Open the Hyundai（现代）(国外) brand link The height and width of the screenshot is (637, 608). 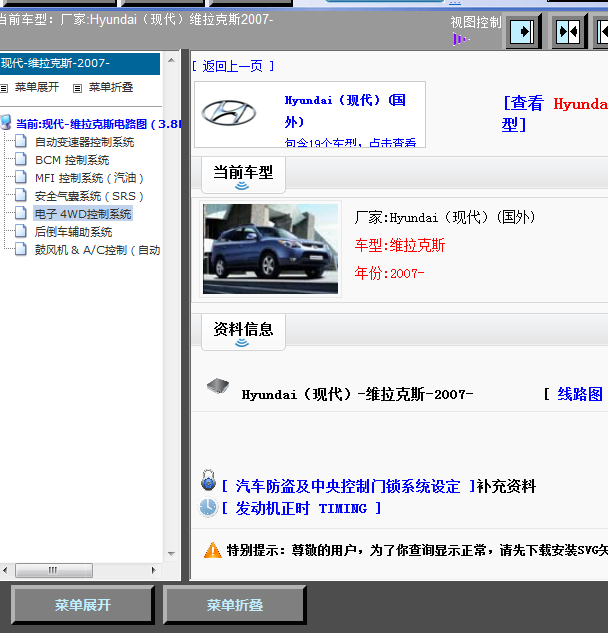point(345,110)
